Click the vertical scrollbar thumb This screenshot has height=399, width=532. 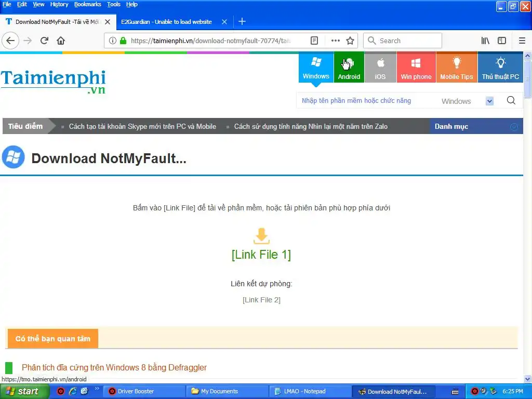coord(528,79)
